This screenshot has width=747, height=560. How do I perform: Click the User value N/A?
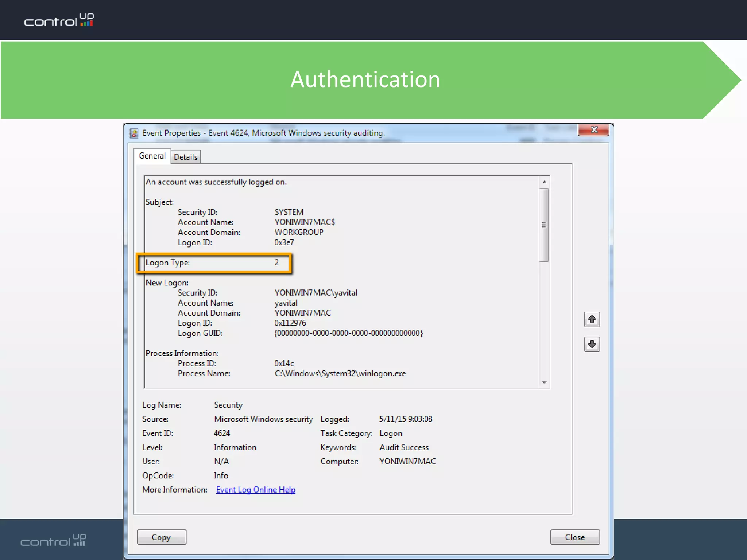tap(221, 462)
